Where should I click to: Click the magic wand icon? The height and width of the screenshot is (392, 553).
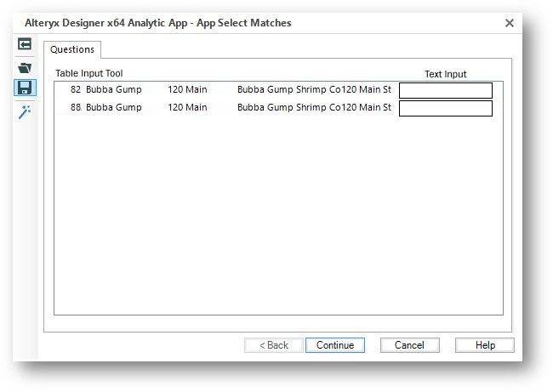25,111
